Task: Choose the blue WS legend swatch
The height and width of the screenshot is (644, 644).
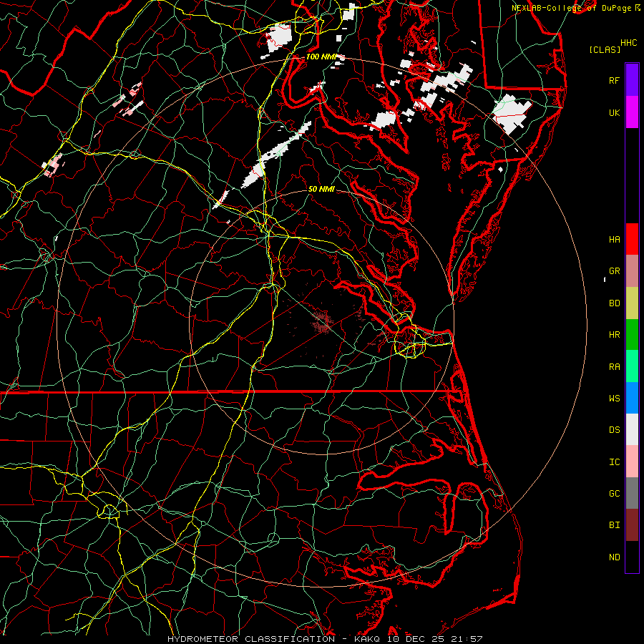Action: [x=632, y=398]
